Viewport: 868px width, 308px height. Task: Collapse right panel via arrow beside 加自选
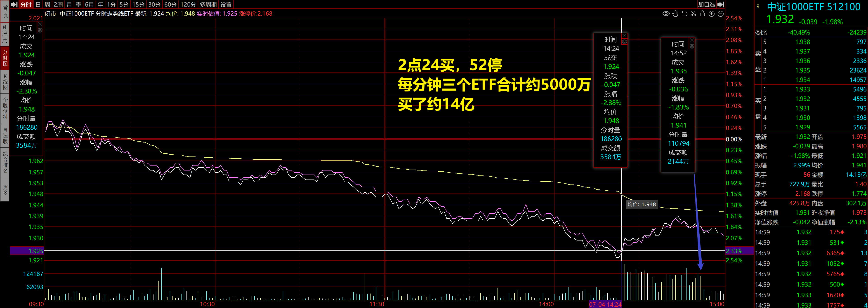[x=721, y=4]
